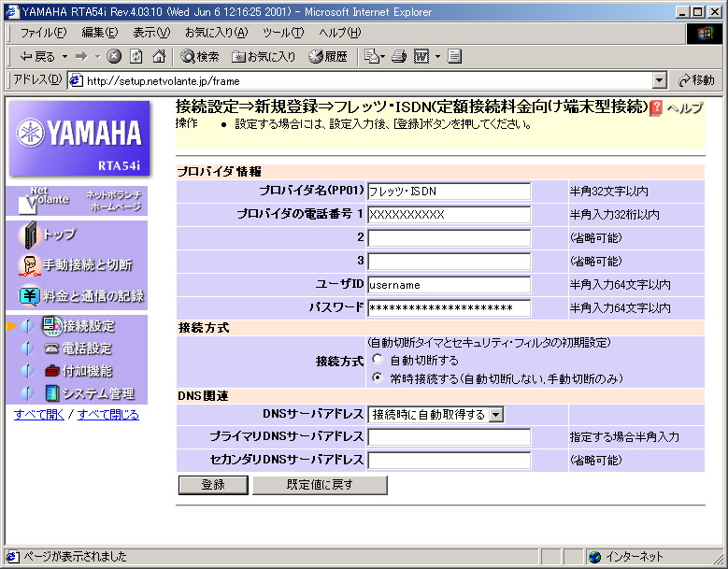This screenshot has width=728, height=569.
Task: Open the ファイル(F) menu
Action: (43, 33)
